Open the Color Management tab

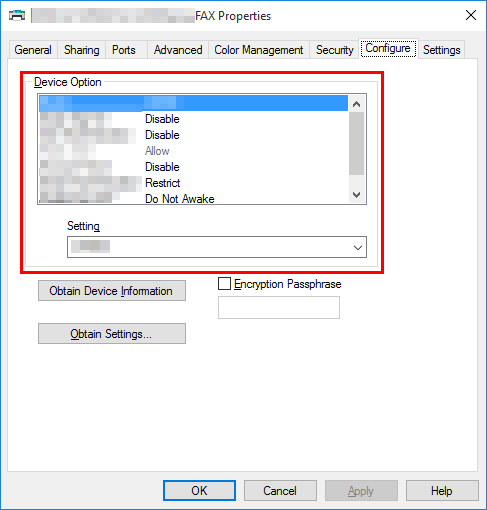[259, 50]
